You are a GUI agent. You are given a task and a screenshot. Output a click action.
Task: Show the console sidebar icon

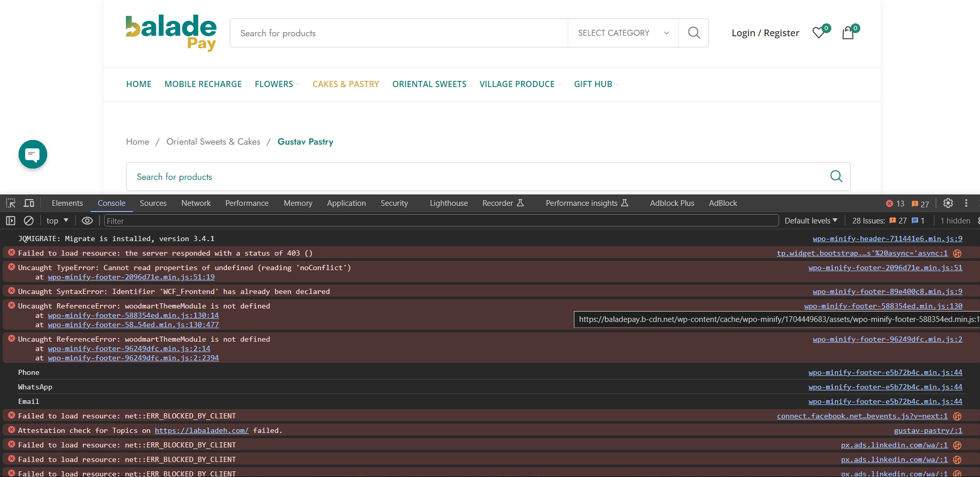click(10, 221)
